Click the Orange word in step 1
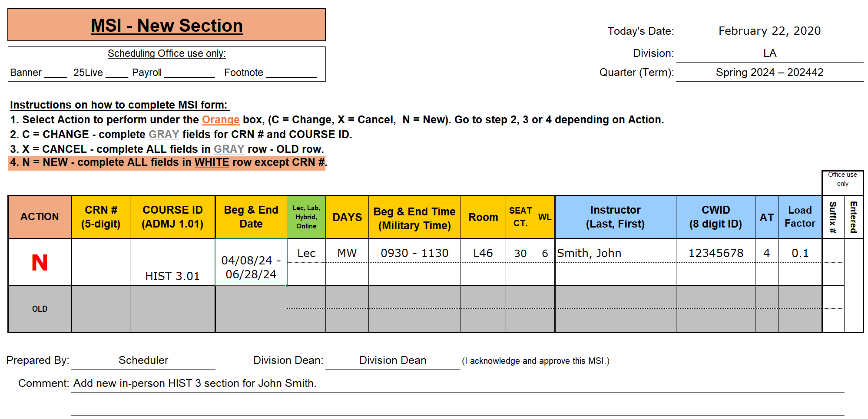The width and height of the screenshot is (868, 419). coord(221,119)
